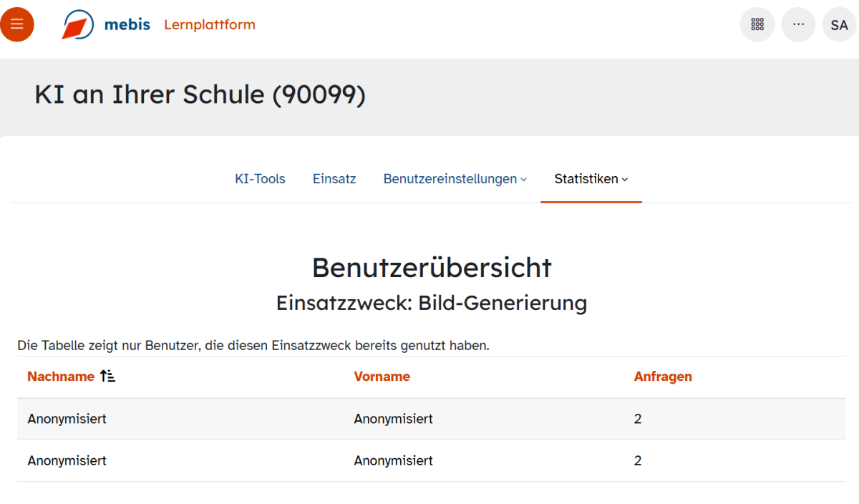Image resolution: width=859 pixels, height=504 pixels.
Task: Click the Lernplattform link in the header
Action: [x=210, y=25]
